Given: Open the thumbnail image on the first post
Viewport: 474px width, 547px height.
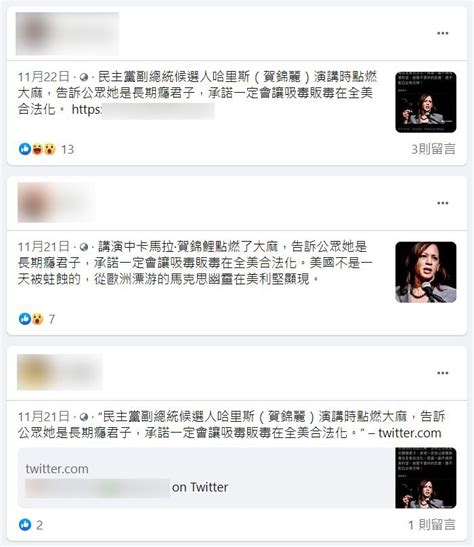Looking at the screenshot, I should (x=426, y=102).
